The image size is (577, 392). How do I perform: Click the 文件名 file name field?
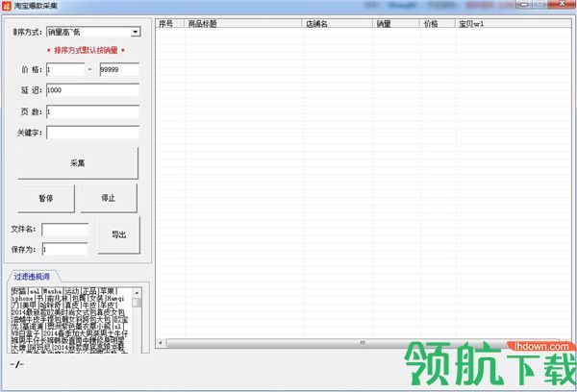click(x=65, y=230)
